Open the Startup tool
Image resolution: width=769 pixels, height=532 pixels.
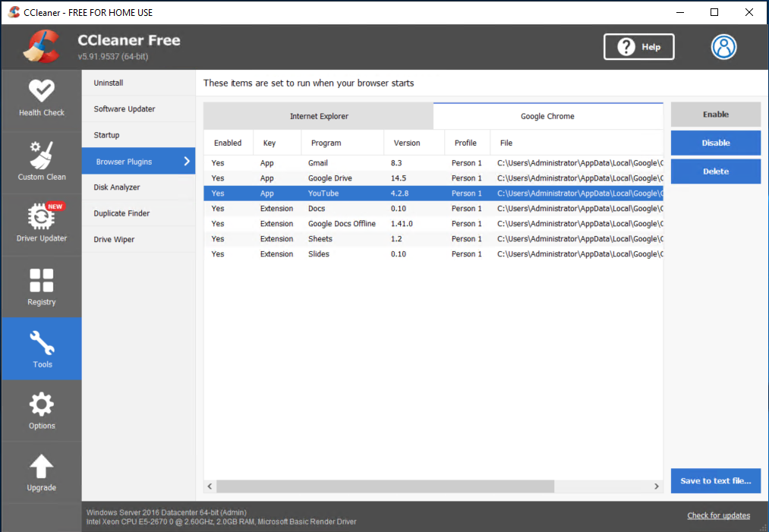(x=138, y=135)
